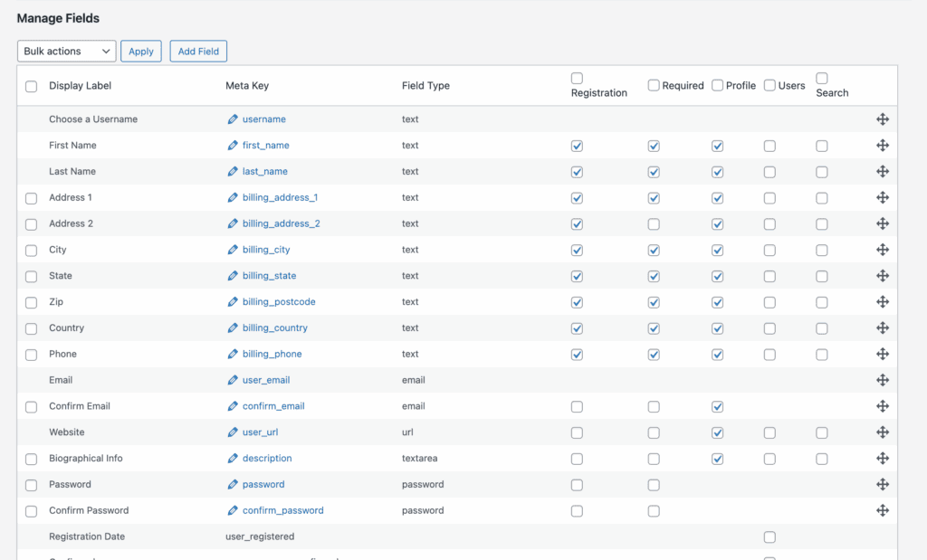Click the move handle on the Biographical Info row
Viewport: 927px width, 560px height.
(883, 459)
